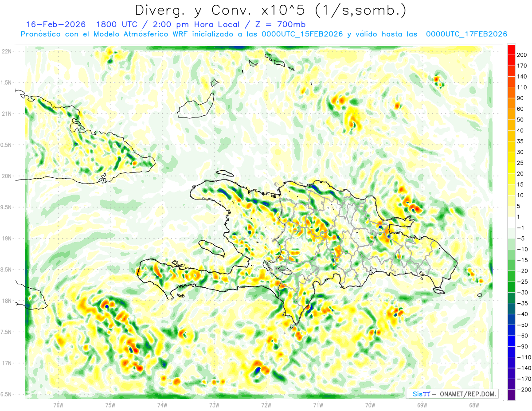Click the '69W' longitude label
The width and height of the screenshot is (532, 411).
422,405
